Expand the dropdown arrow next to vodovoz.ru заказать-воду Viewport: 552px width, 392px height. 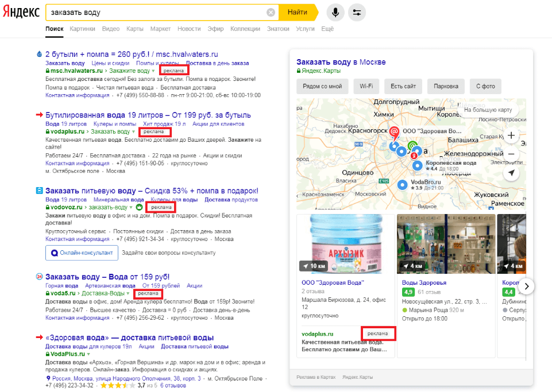click(131, 208)
